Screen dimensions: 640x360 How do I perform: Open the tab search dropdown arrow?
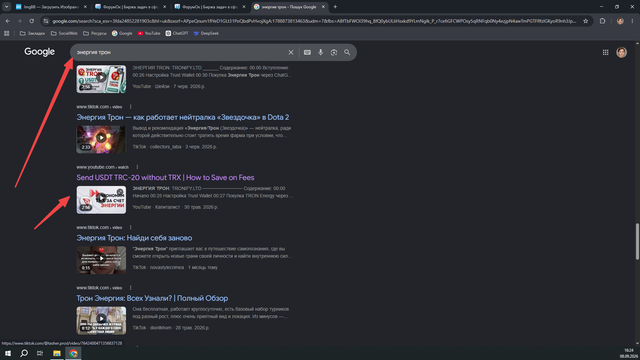coord(7,7)
